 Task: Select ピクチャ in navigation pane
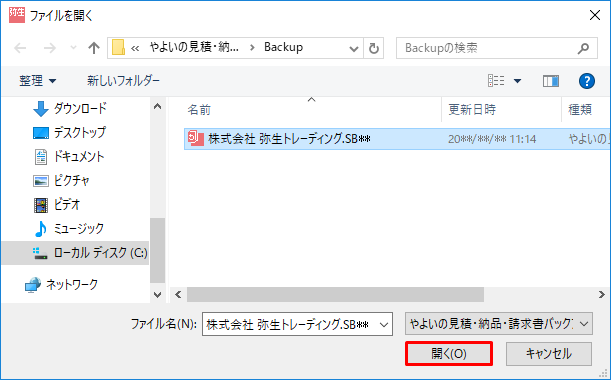72,180
